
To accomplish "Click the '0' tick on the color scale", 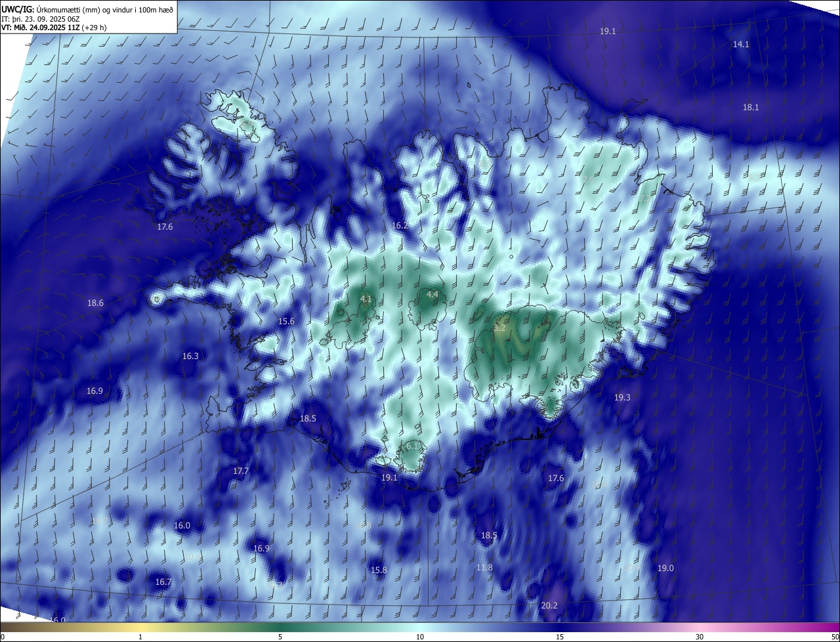I will (3, 637).
